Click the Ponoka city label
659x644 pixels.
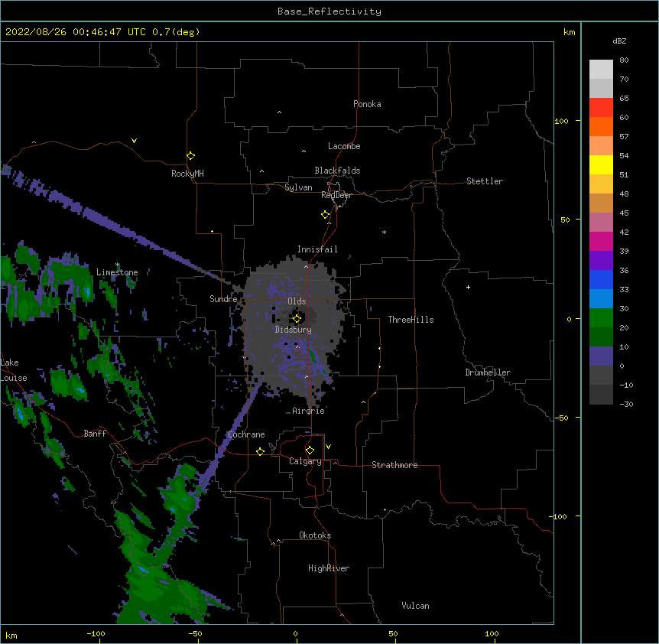tap(367, 104)
